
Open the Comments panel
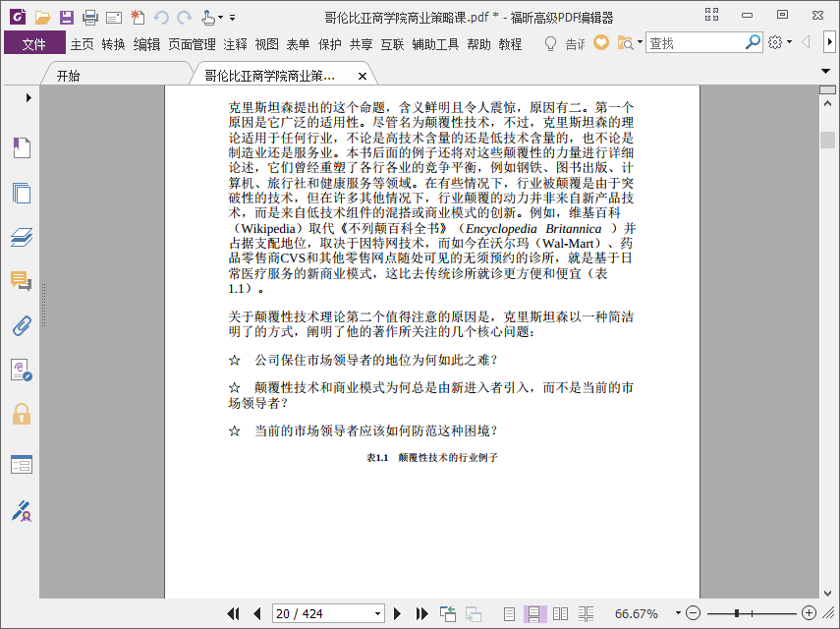22,281
